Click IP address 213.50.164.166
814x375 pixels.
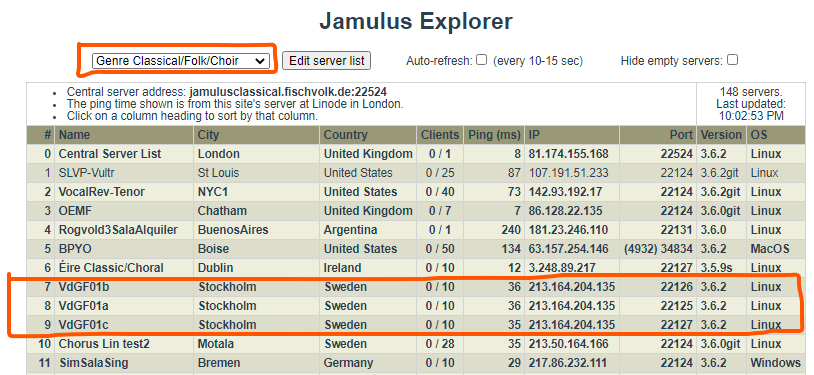coord(568,344)
